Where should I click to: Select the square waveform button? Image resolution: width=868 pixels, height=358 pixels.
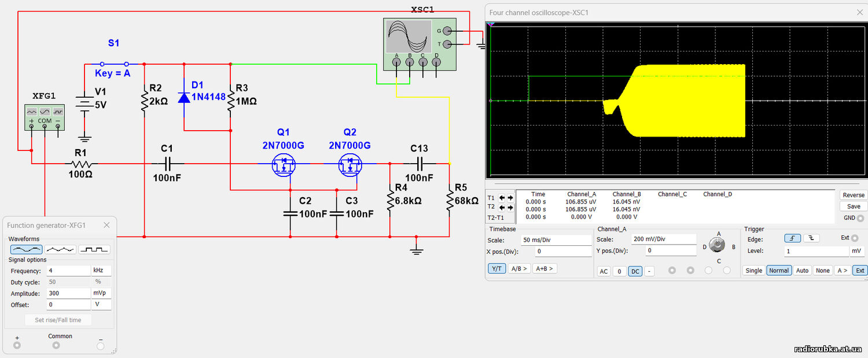click(x=94, y=249)
